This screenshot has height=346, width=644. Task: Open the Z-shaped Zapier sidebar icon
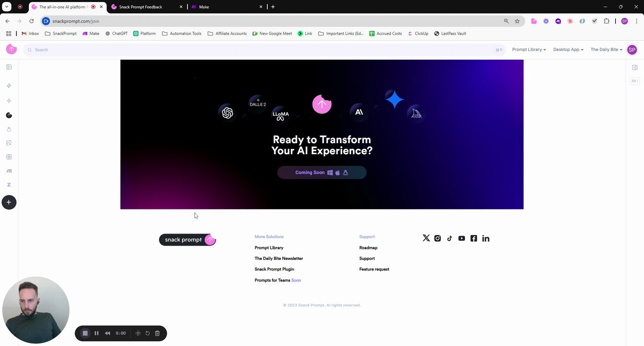pyautogui.click(x=9, y=185)
